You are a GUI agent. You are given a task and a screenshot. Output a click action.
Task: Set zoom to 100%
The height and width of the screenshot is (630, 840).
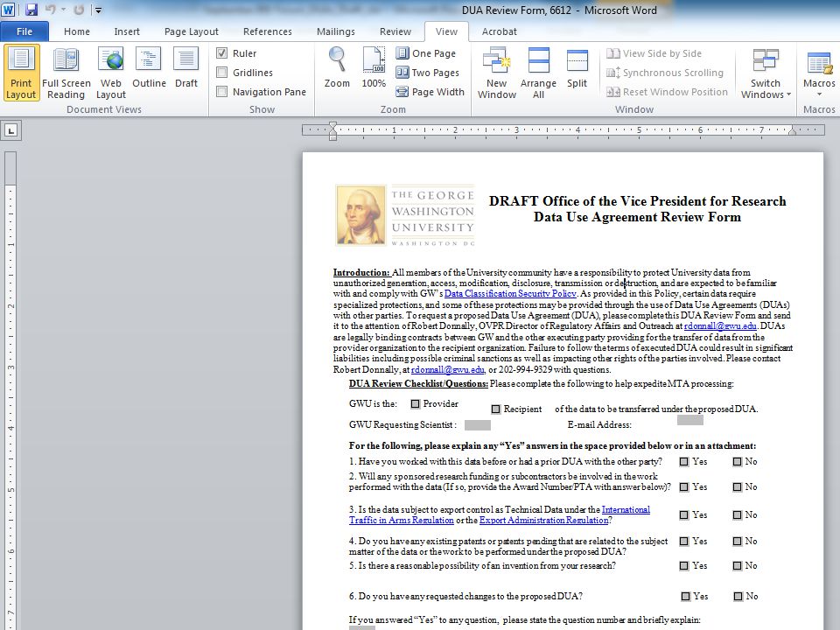tap(374, 67)
